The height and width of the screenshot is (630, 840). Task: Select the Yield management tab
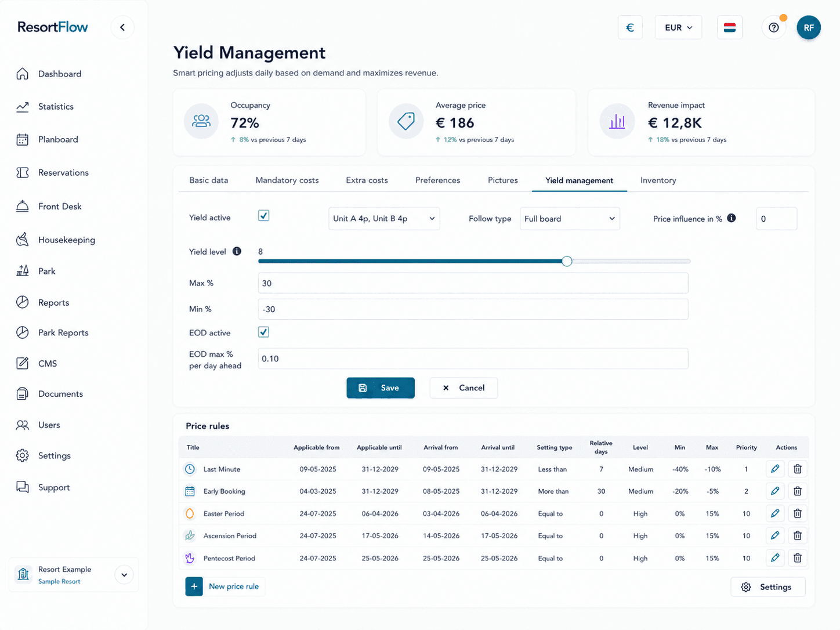click(580, 180)
